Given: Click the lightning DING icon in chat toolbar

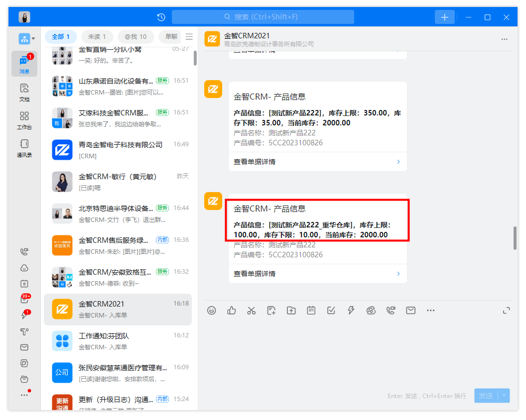Looking at the screenshot, I should coord(351,311).
